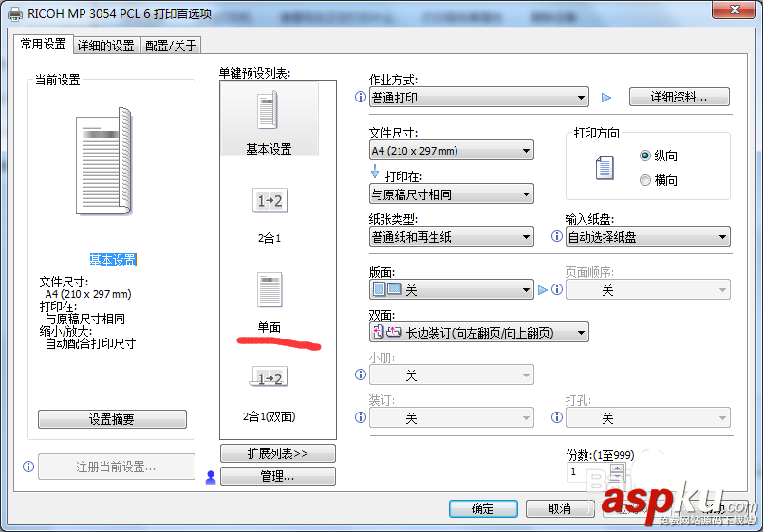The image size is (763, 532).
Task: Open the 输入纸盘 dropdown (自动选择纸盘)
Action: point(647,236)
